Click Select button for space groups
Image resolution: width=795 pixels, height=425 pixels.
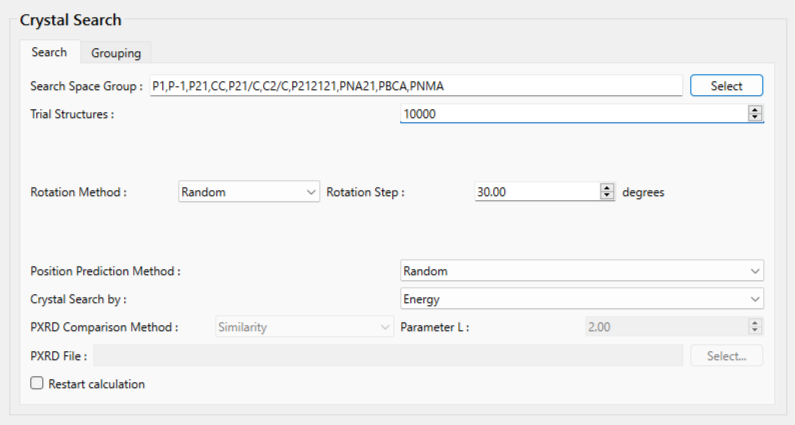coord(726,86)
